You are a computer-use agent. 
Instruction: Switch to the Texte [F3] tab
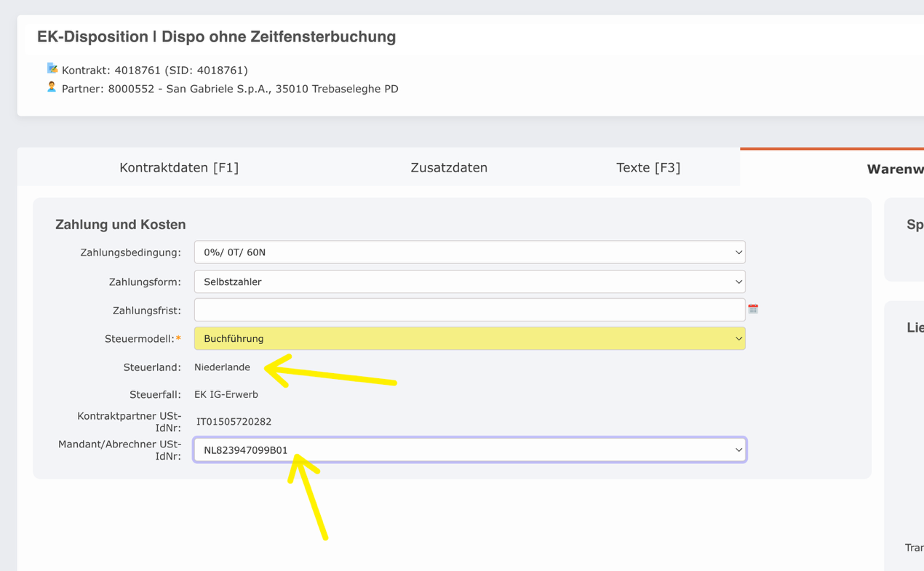pyautogui.click(x=648, y=167)
